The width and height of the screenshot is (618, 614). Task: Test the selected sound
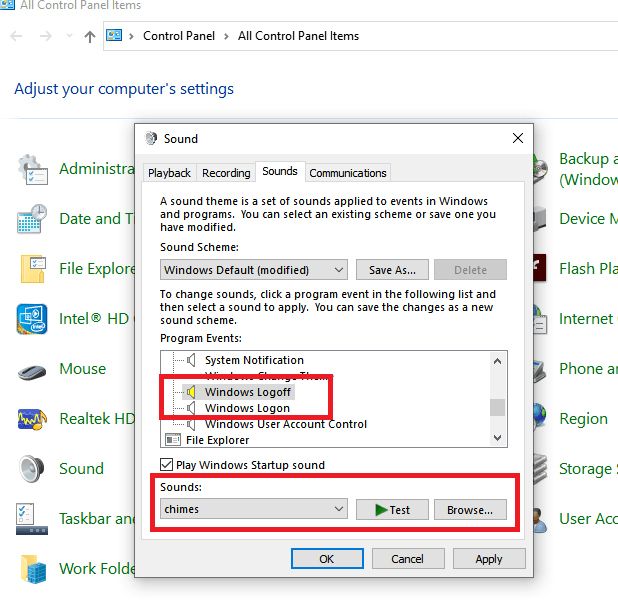392,510
